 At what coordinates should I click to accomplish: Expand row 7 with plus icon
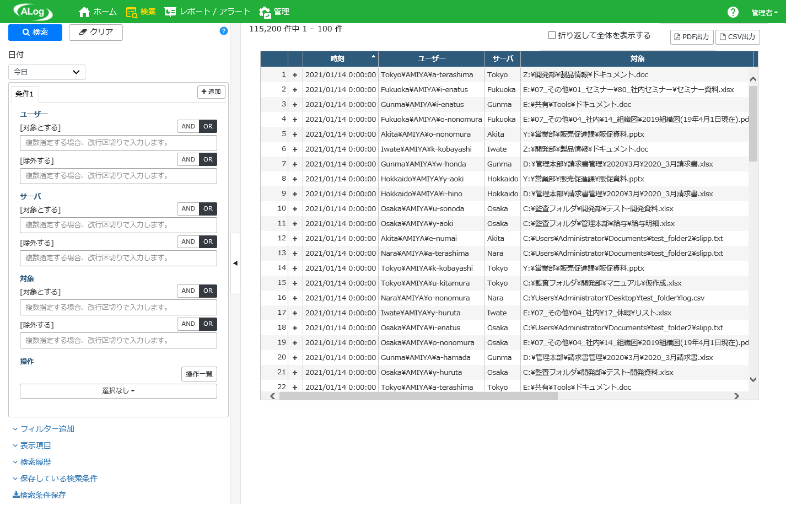click(x=295, y=164)
